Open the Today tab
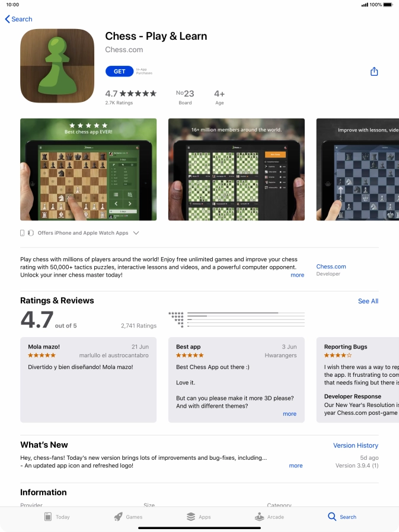 click(57, 517)
